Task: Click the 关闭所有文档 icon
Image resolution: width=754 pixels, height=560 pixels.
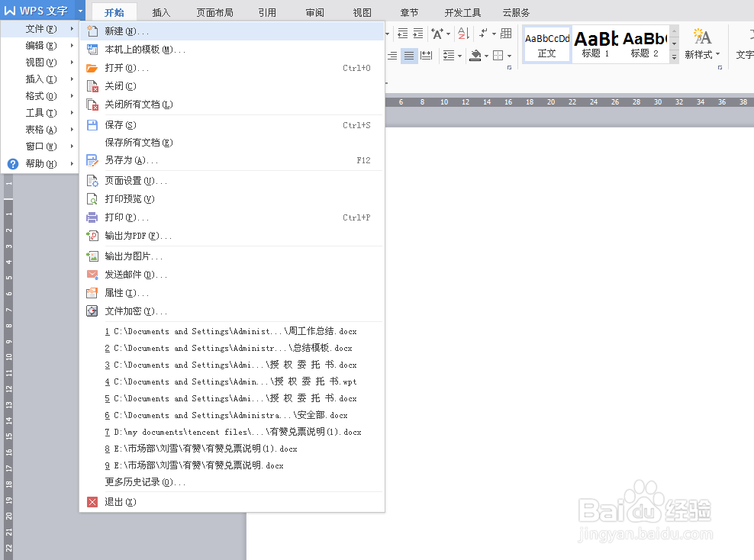Action: (92, 105)
